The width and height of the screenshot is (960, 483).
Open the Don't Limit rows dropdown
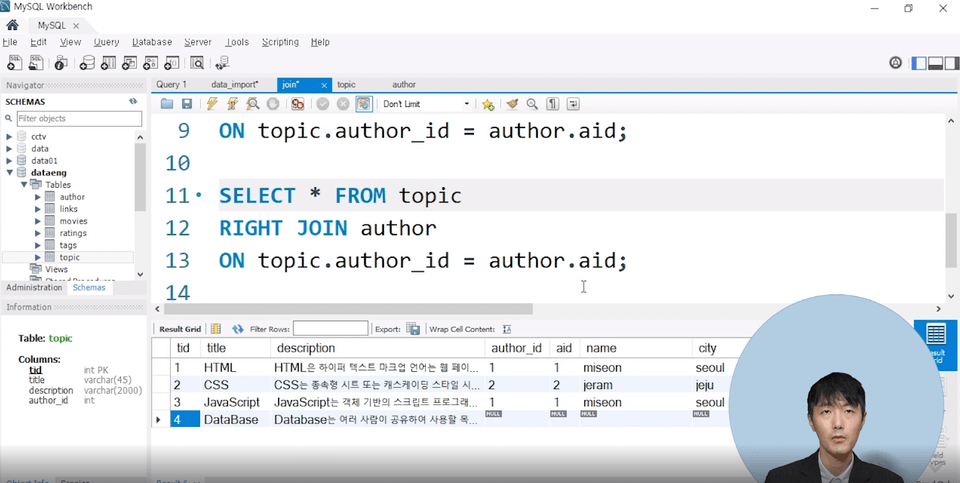426,104
